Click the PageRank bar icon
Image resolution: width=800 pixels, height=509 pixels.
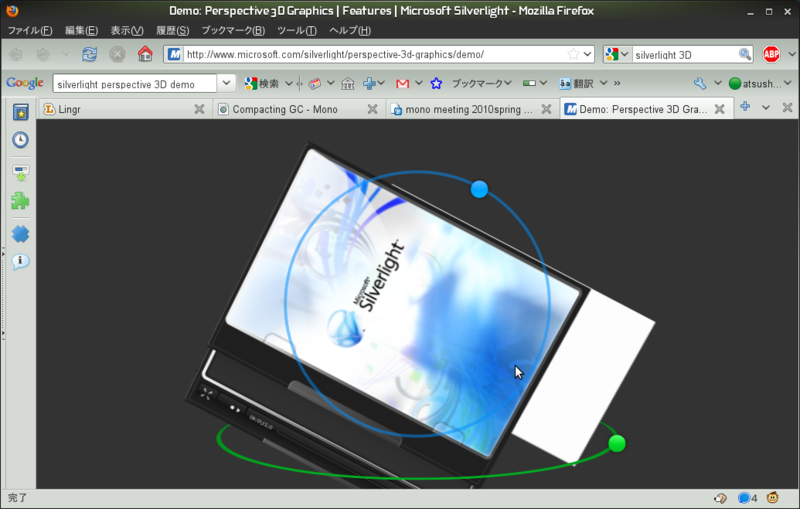(x=529, y=83)
